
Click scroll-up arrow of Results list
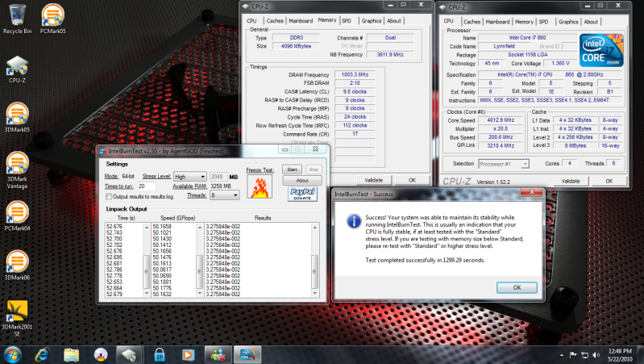tap(315, 227)
